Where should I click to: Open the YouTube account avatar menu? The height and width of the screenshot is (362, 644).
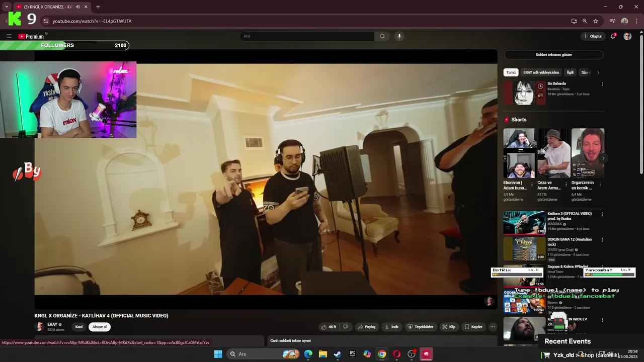click(627, 36)
